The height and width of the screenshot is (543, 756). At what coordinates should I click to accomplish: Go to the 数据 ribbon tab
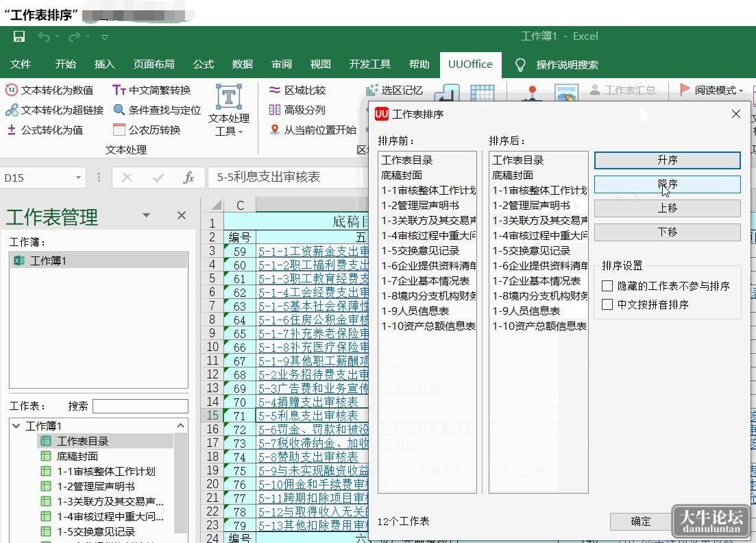(242, 64)
